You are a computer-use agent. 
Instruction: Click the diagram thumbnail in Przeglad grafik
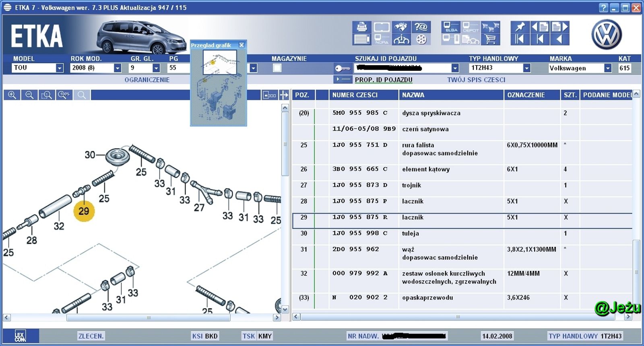[x=220, y=62]
